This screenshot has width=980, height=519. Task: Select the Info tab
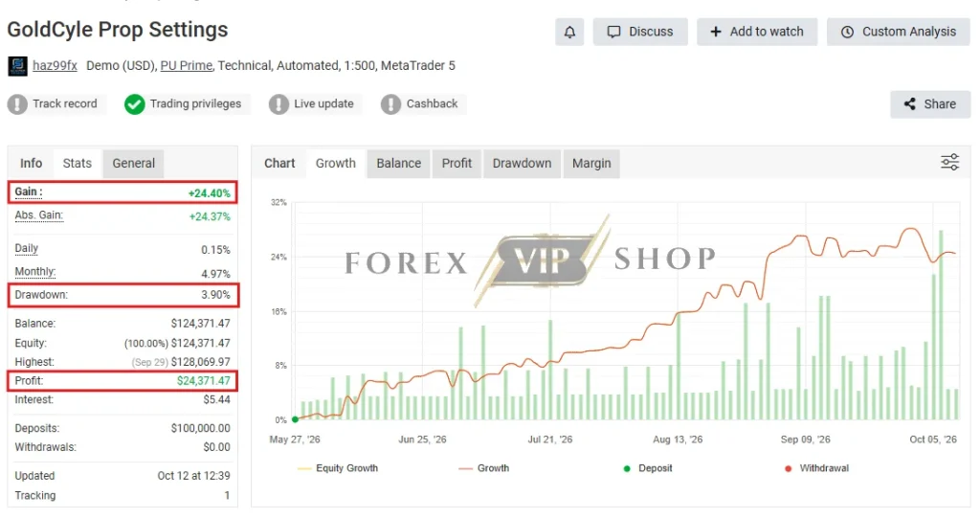[x=32, y=163]
